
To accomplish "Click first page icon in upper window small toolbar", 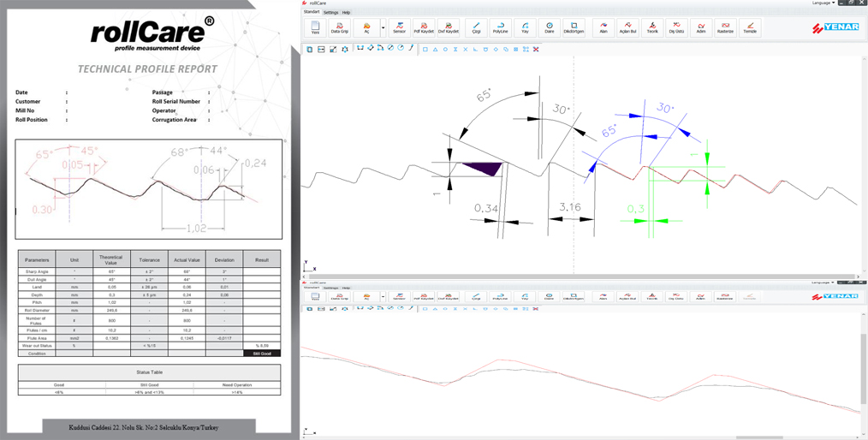I will pos(309,50).
